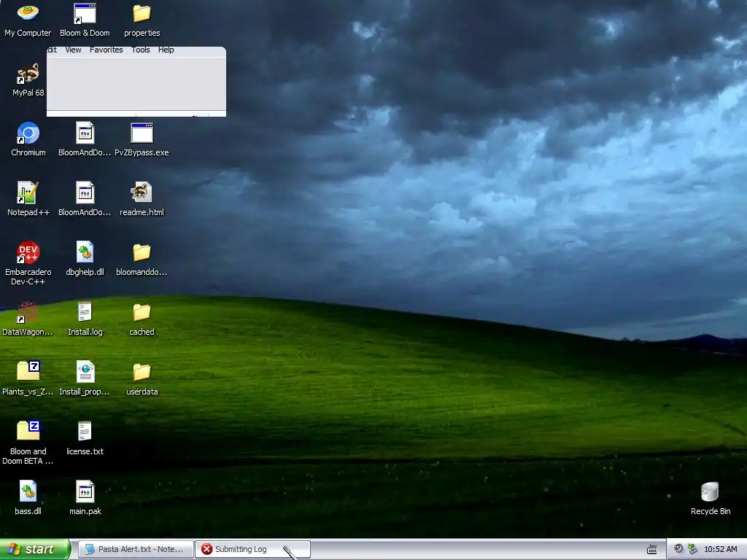Open the Tools menu
This screenshot has width=747, height=560.
click(141, 50)
